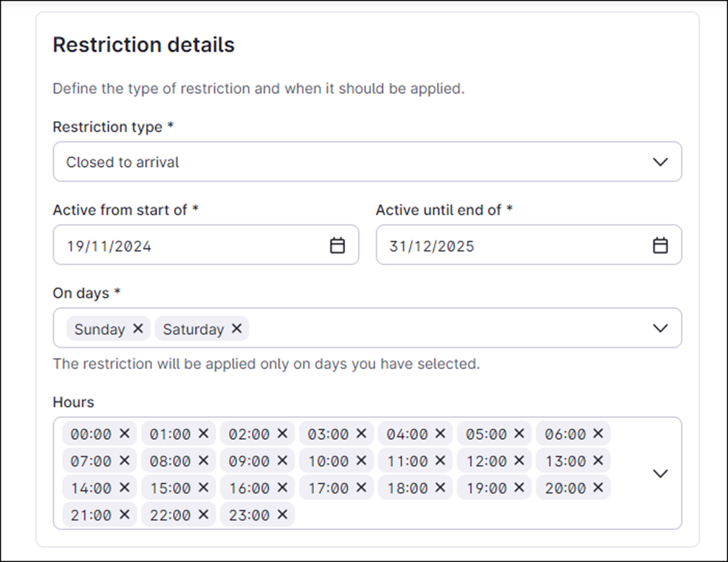The height and width of the screenshot is (562, 728).
Task: Remove the 21:00 hour chip
Action: [124, 515]
